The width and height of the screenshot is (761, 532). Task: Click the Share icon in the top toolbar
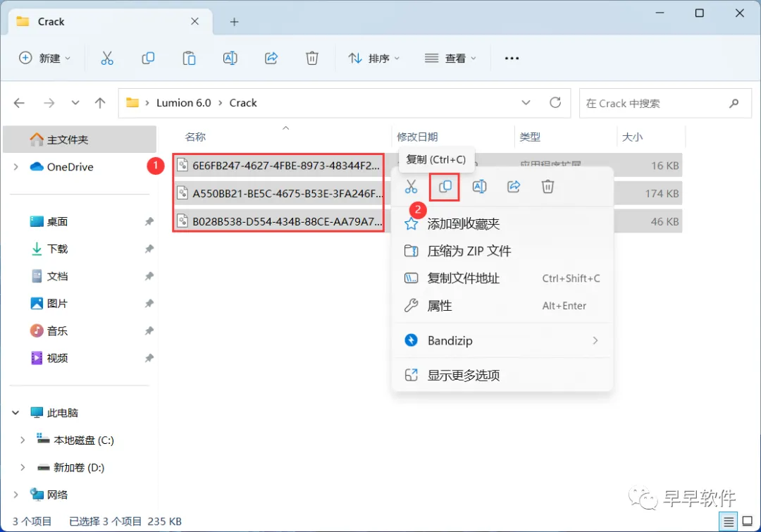pyautogui.click(x=271, y=58)
